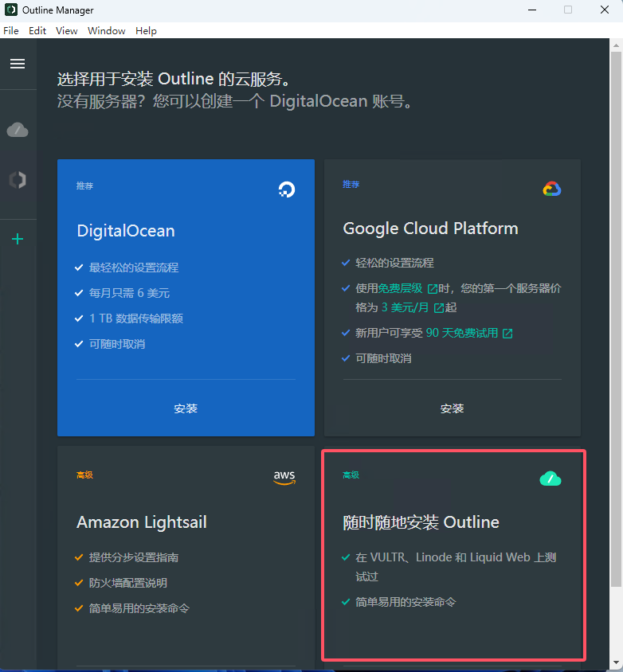Open external link icon beside 90 天免费试用
This screenshot has height=672, width=623.
[507, 334]
